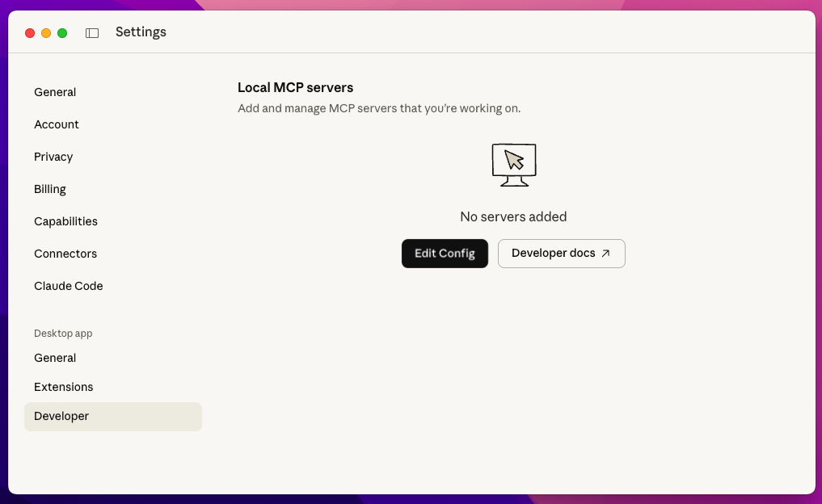Open Billing settings
The width and height of the screenshot is (822, 504).
click(50, 189)
